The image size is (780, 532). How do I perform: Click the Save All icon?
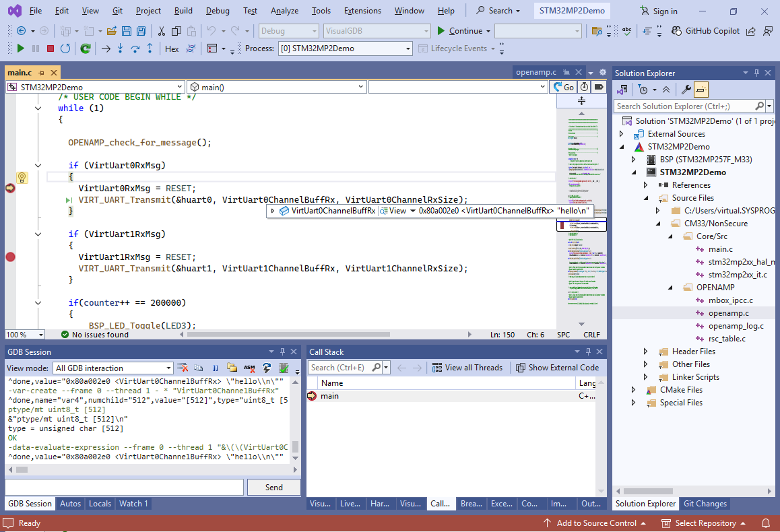tap(141, 31)
